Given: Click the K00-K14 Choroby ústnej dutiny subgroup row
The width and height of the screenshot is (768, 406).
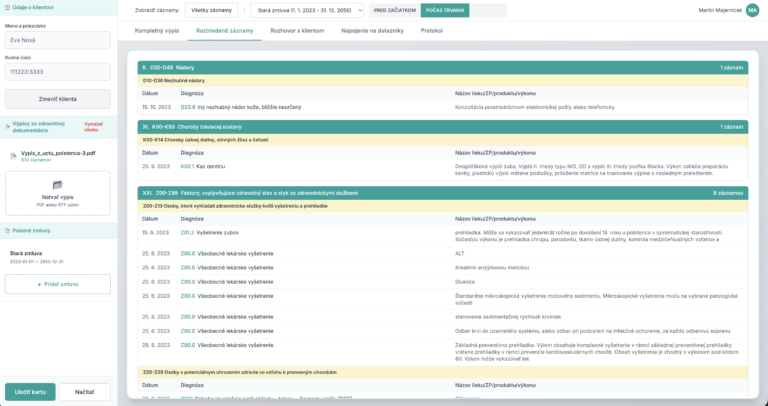Looking at the screenshot, I should click(442, 140).
